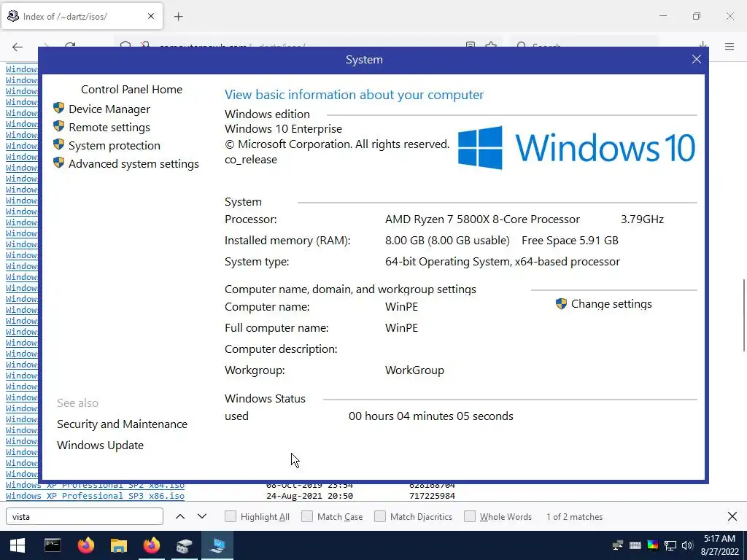
Task: Open Security and Maintenance
Action: [122, 424]
